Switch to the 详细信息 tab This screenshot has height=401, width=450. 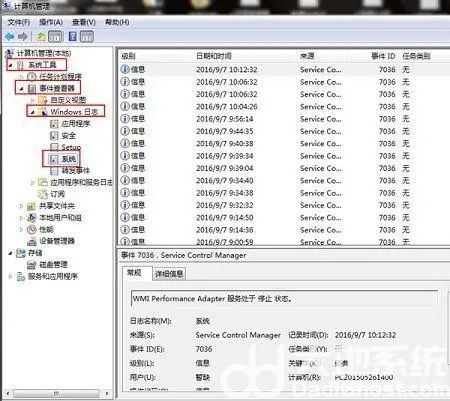[169, 274]
